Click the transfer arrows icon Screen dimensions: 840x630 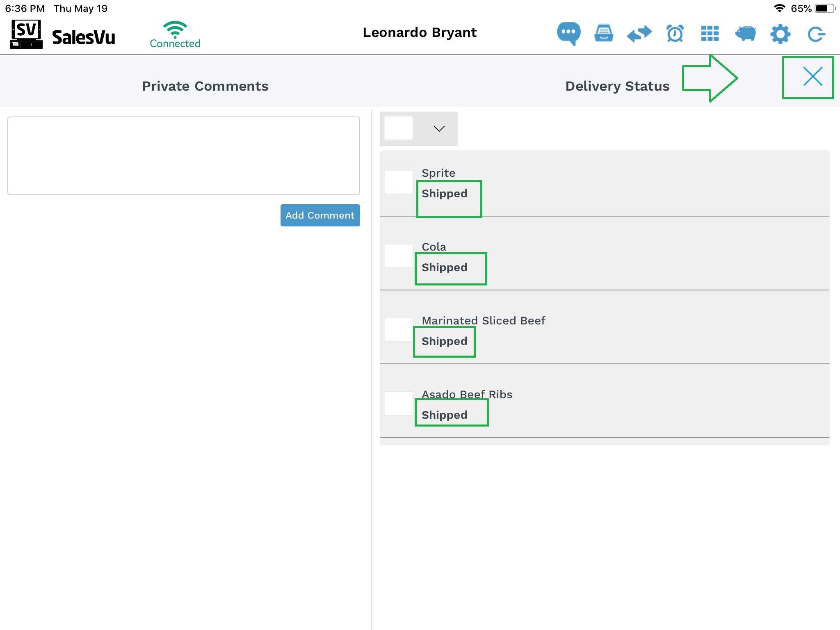[x=639, y=34]
